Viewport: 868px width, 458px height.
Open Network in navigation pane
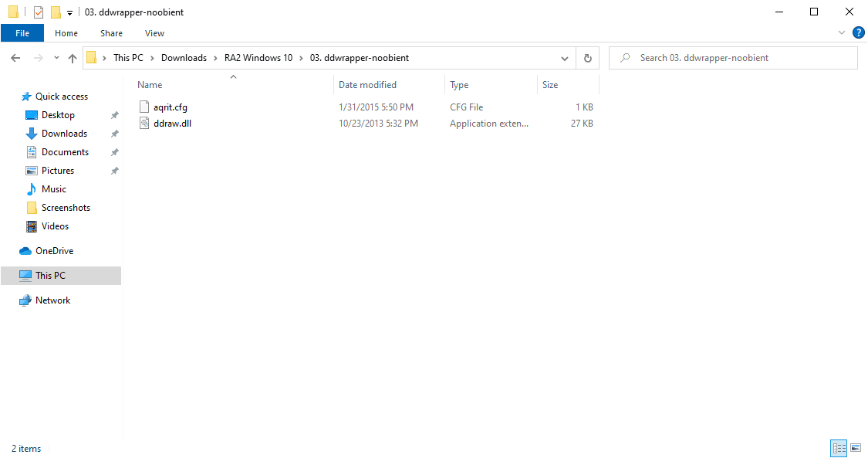click(52, 300)
